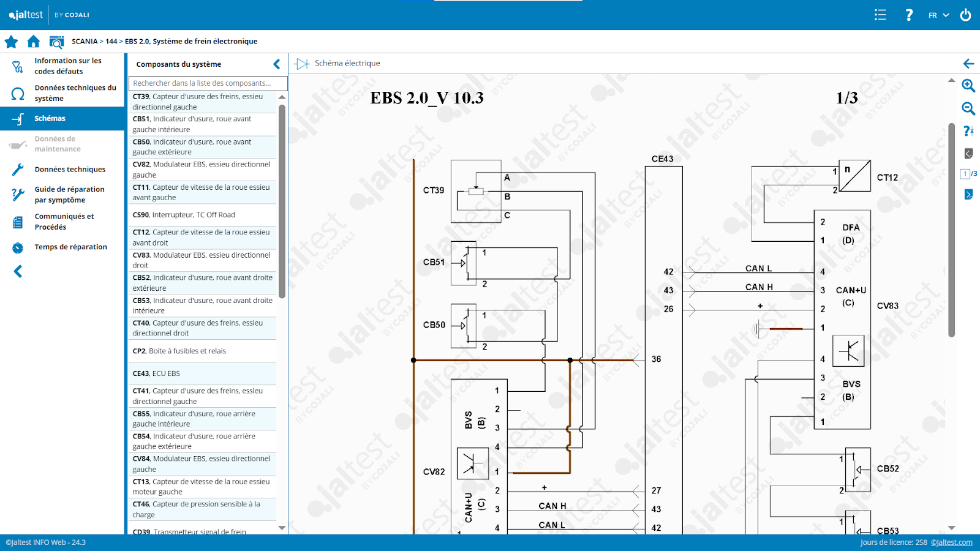This screenshot has width=980, height=551.
Task: Select CT41 Capteur d'usure des freins
Action: click(203, 396)
